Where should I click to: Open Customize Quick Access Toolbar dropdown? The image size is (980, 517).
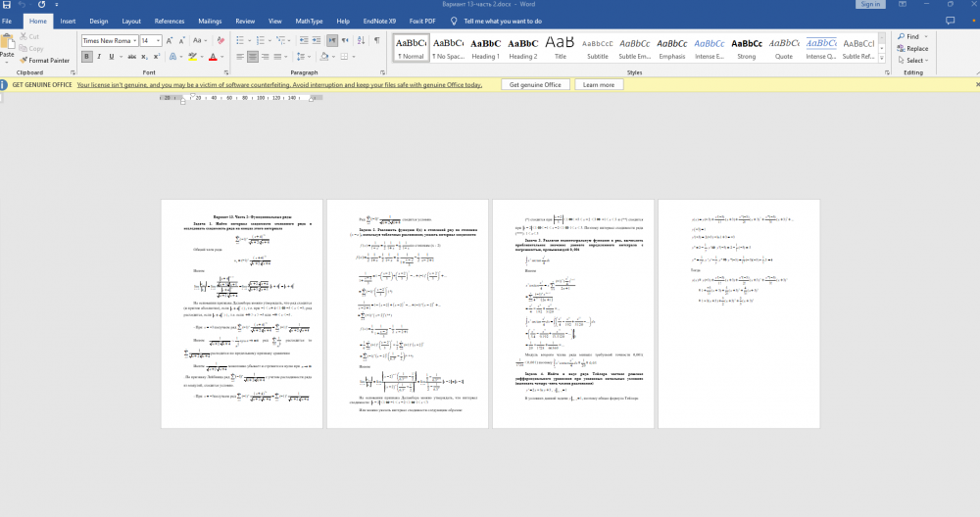point(56,4)
